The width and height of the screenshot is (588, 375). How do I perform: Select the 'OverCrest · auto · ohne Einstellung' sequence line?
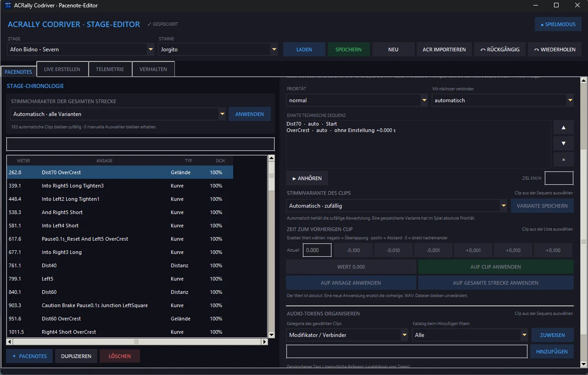[x=341, y=130]
